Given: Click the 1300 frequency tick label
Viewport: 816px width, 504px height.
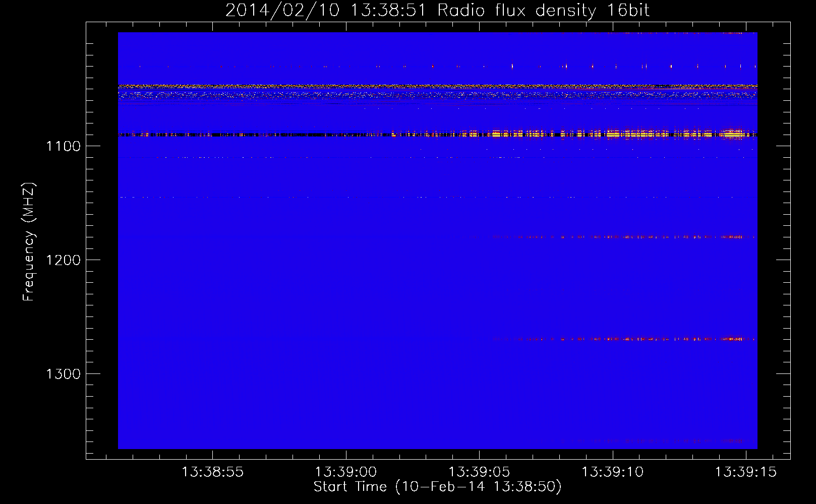Looking at the screenshot, I should click(x=63, y=374).
